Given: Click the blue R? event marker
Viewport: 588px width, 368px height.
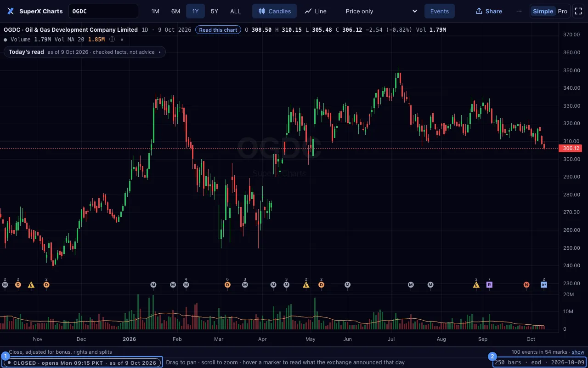Looking at the screenshot, I should pyautogui.click(x=544, y=285).
